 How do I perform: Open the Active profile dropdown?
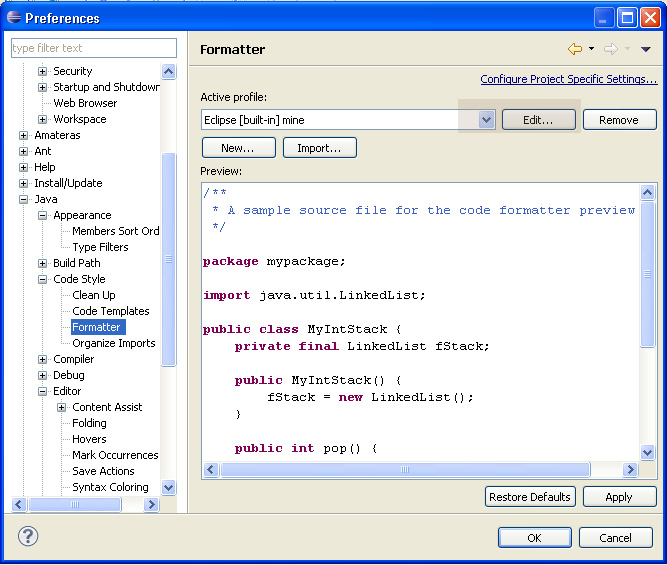point(486,120)
